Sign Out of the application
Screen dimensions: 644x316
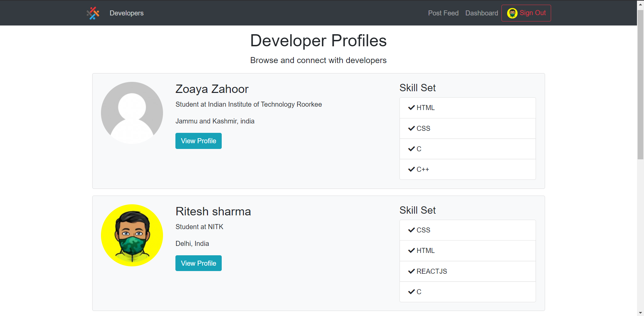(x=533, y=13)
